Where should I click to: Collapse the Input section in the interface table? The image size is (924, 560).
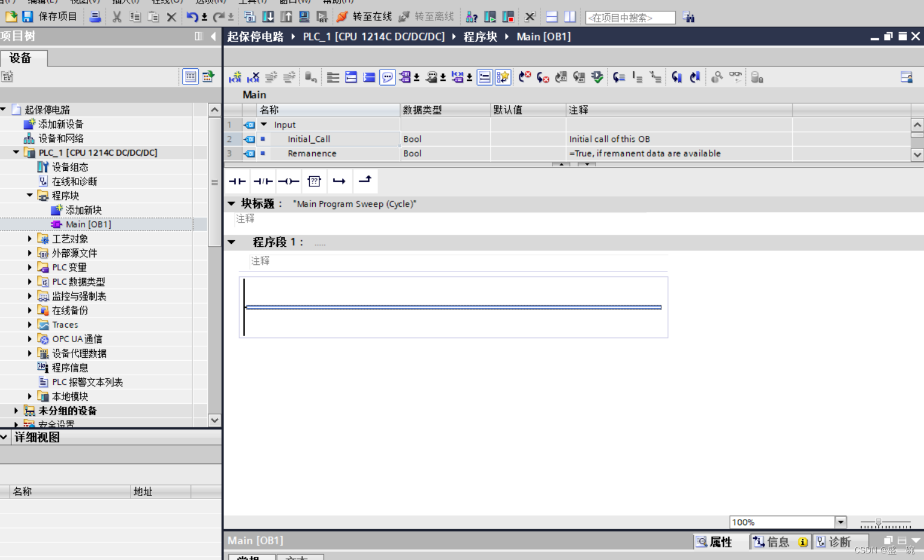tap(264, 124)
